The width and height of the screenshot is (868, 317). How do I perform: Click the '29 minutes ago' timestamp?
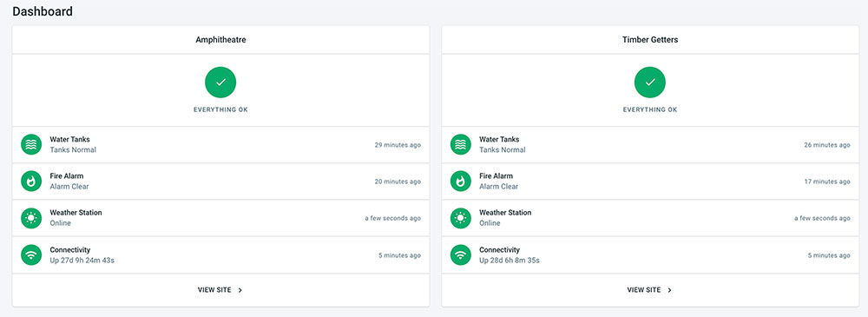pyautogui.click(x=398, y=145)
